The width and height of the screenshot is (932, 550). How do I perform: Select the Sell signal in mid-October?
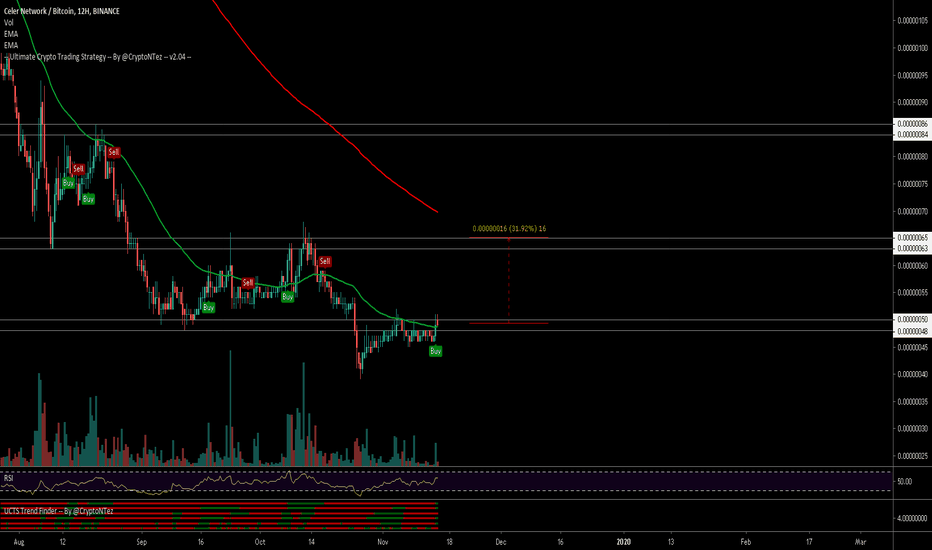coord(325,261)
